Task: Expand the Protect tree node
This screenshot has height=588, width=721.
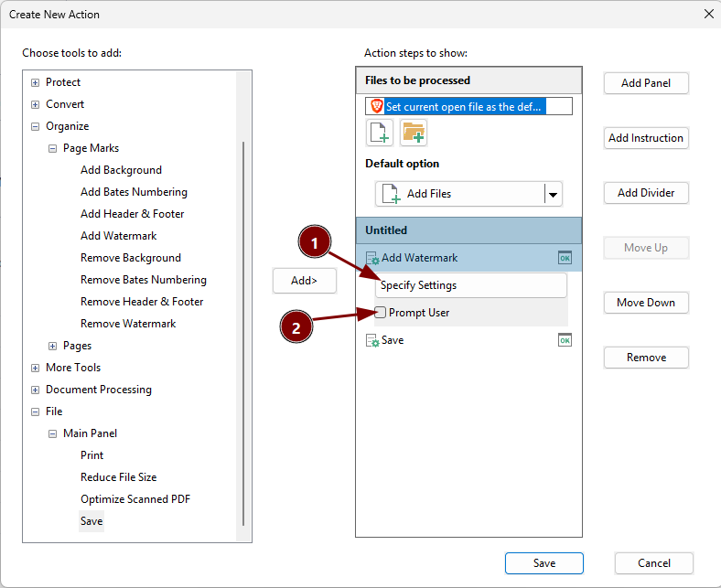Action: coord(35,82)
